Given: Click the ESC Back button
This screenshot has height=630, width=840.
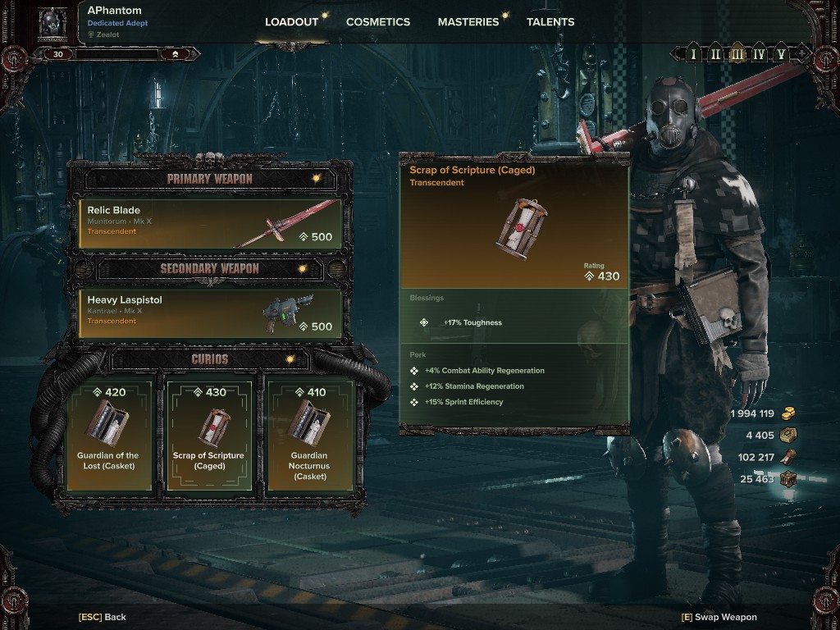Looking at the screenshot, I should (x=103, y=617).
